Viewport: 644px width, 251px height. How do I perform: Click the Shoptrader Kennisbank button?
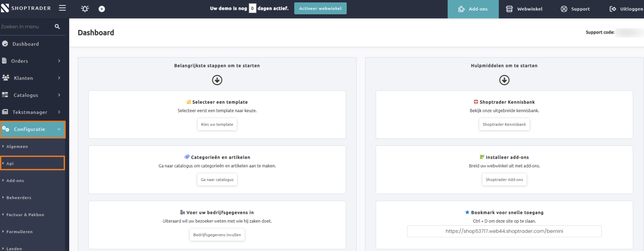tap(504, 124)
